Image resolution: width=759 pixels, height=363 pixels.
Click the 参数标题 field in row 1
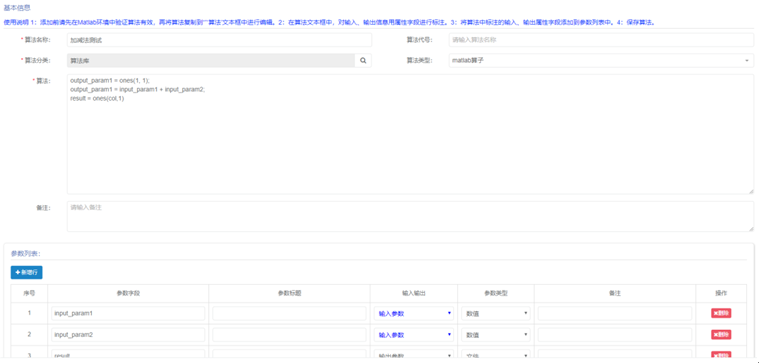tap(289, 313)
